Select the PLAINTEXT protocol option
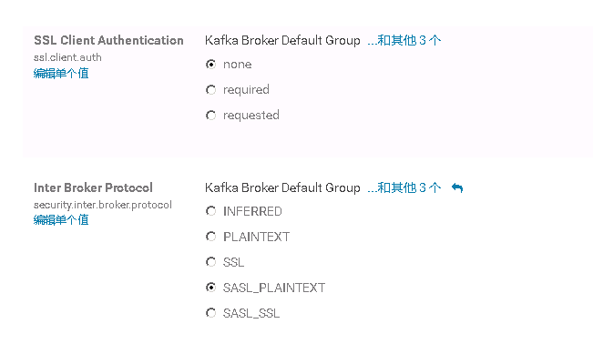The image size is (593, 364). coord(211,238)
